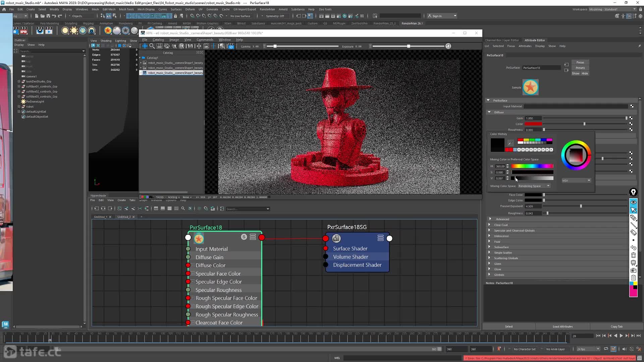Start IPR render from RenderMan shelf
The width and height of the screenshot is (644, 362).
(x=23, y=31)
